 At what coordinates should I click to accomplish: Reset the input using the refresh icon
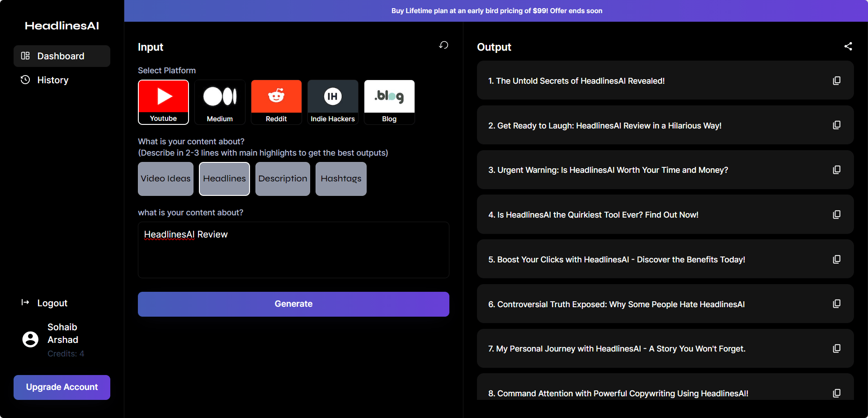(443, 45)
